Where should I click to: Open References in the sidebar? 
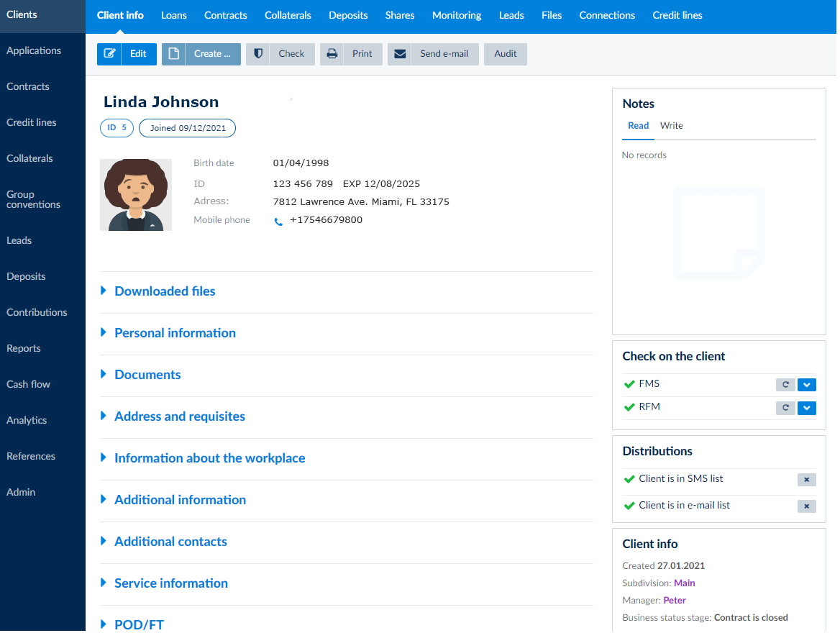tap(31, 456)
